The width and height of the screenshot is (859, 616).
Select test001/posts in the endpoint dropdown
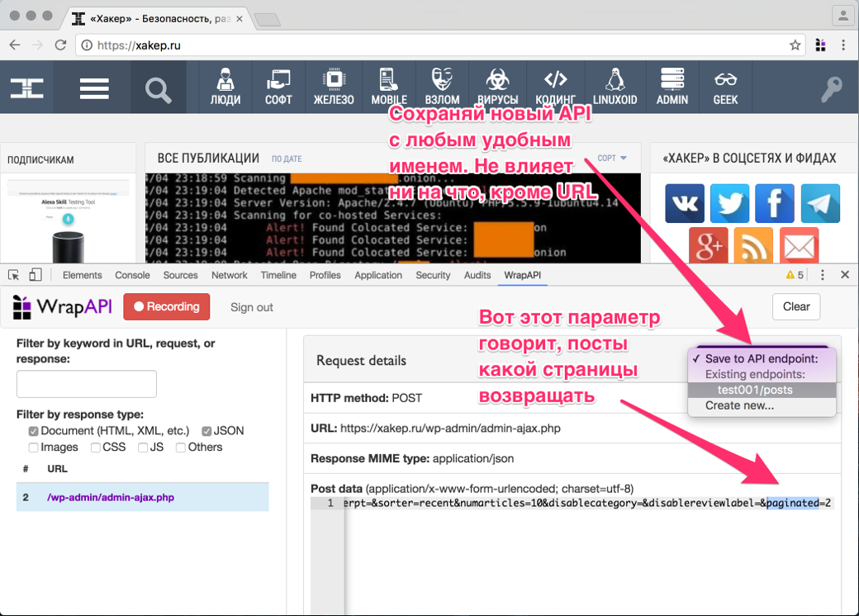(x=755, y=390)
